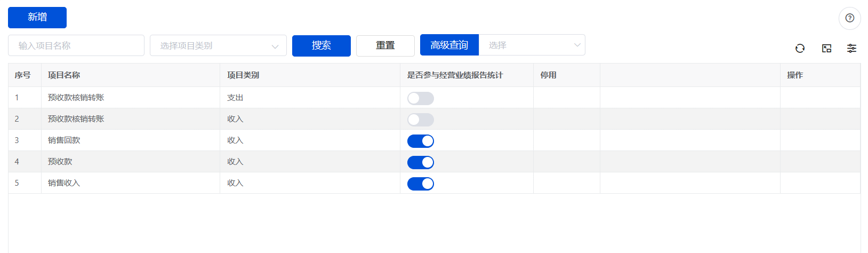Image resolution: width=868 pixels, height=253 pixels.
Task: Click the 高级查询 button
Action: click(x=449, y=45)
